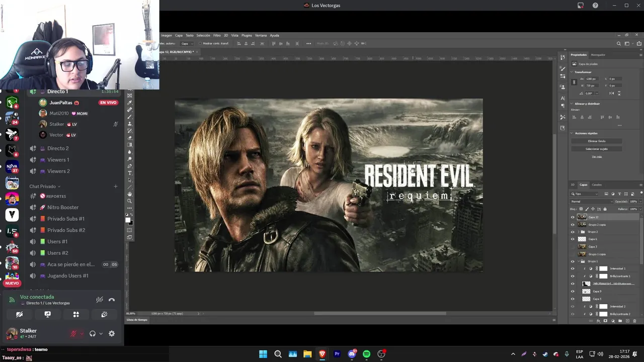Add a layer mask from Layers footer
The height and width of the screenshot is (362, 644).
pos(605,321)
